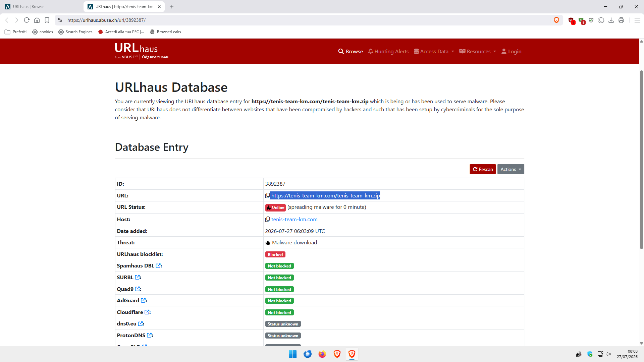Click the Status unknown badge for ProtonDNS
The width and height of the screenshot is (644, 362).
click(283, 336)
